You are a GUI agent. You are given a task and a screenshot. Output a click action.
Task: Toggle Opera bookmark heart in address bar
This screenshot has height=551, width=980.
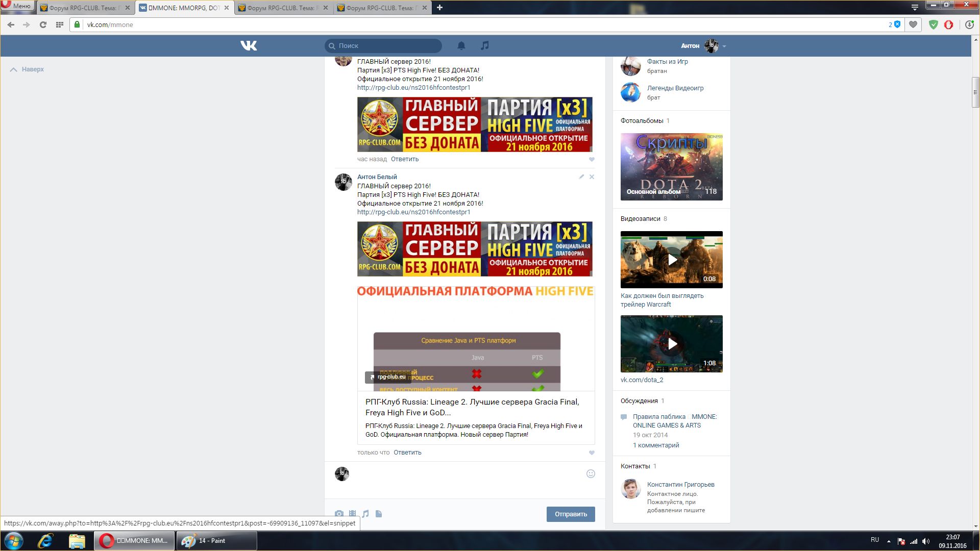tap(913, 24)
